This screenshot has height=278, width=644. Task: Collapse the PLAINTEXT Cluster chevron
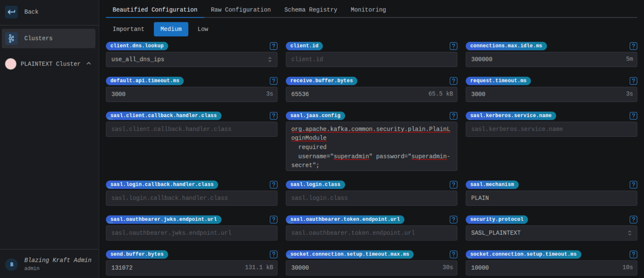click(89, 64)
